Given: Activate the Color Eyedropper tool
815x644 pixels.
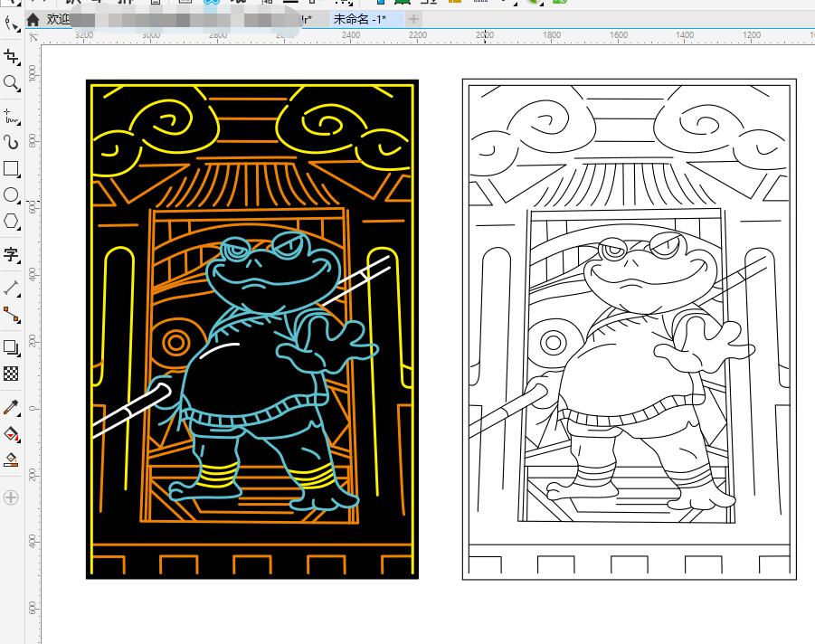Looking at the screenshot, I should pos(11,408).
